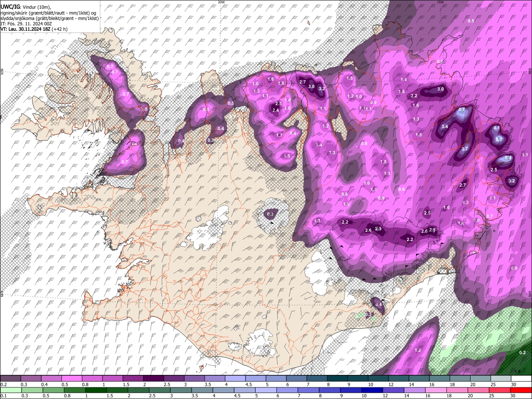
Task: Click the lower legend swatch between 3.5 and 4
Action: [202, 390]
